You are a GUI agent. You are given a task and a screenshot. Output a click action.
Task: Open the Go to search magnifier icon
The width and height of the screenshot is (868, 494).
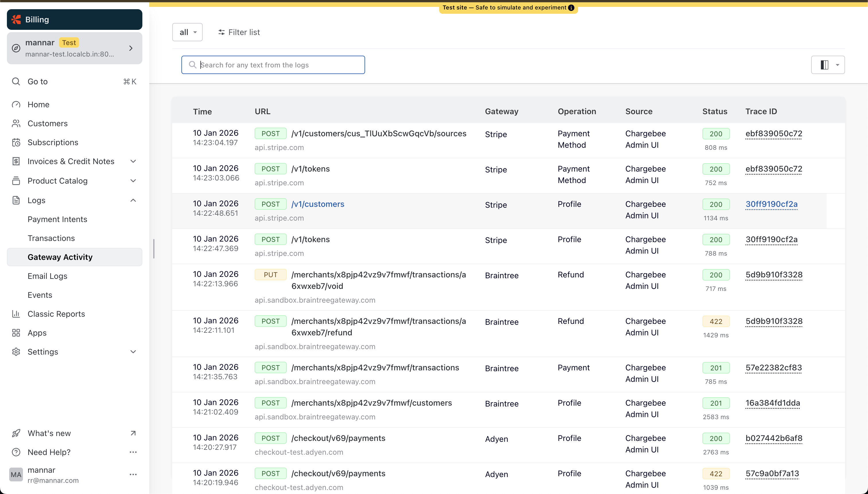pyautogui.click(x=16, y=81)
